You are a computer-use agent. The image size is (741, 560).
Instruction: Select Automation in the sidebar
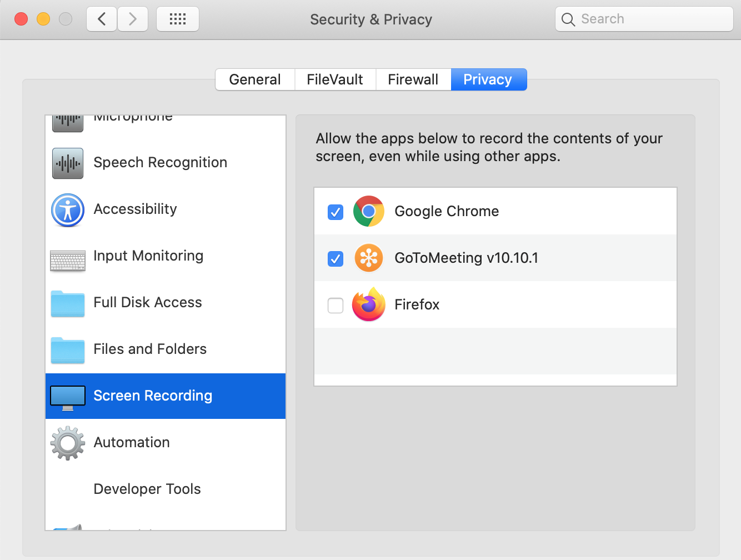(166, 443)
